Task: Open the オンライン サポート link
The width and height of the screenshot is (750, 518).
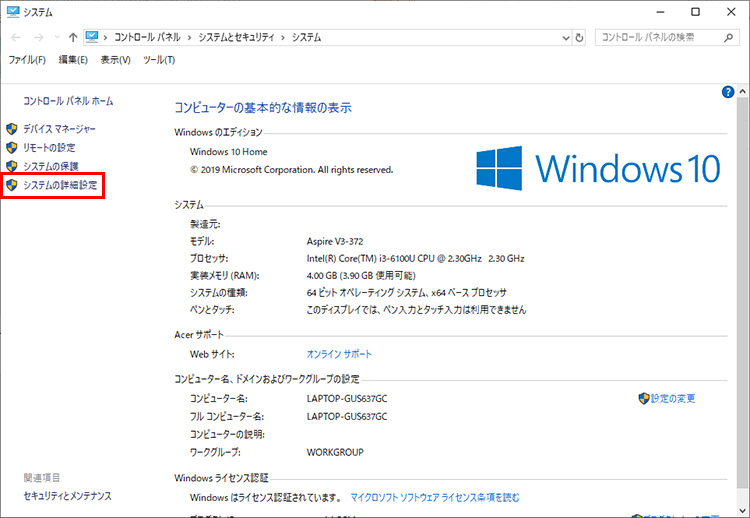Action: [339, 354]
